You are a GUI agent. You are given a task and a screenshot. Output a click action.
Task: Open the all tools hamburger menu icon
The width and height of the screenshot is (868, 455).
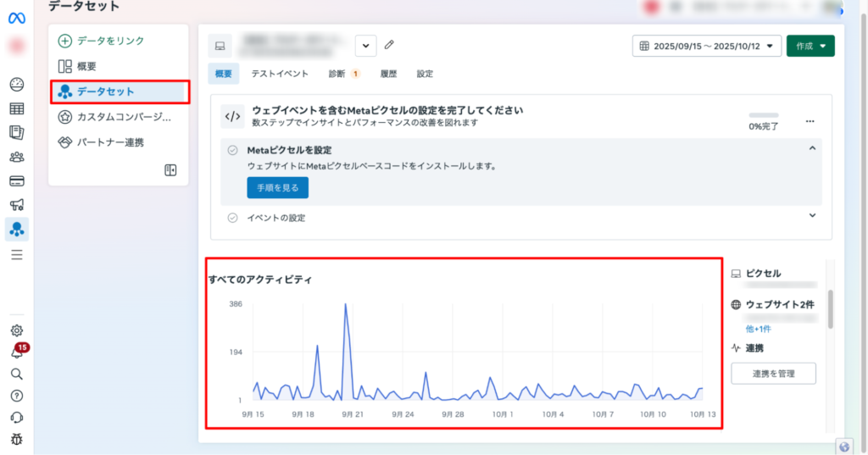pos(17,254)
